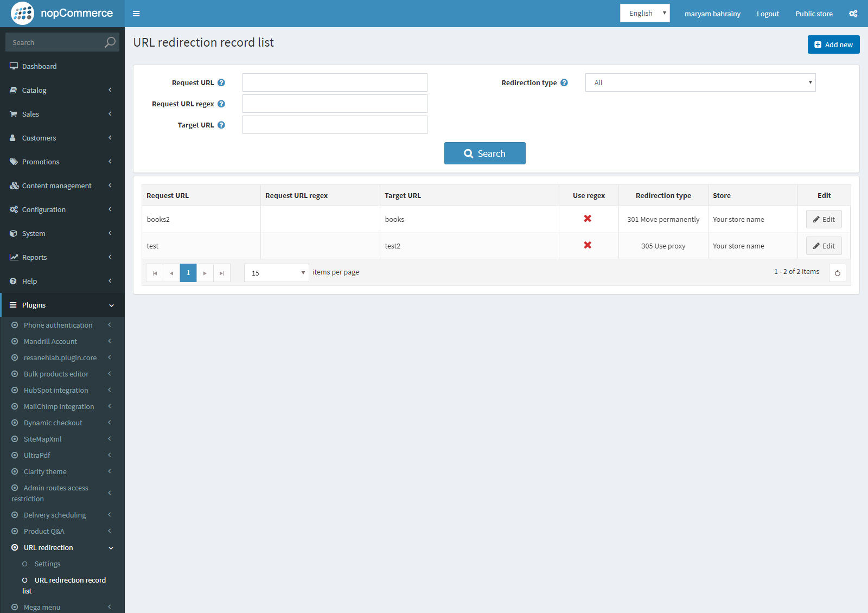Focus the sidebar Search box
This screenshot has width=868, height=613.
(54, 42)
